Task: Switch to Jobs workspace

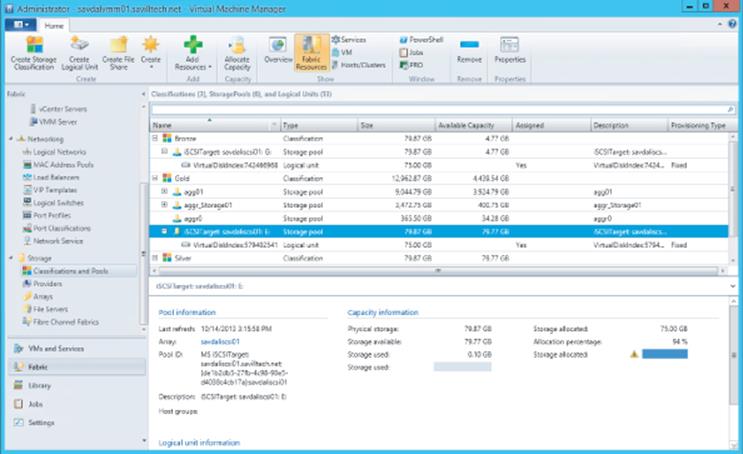Action: click(x=76, y=404)
